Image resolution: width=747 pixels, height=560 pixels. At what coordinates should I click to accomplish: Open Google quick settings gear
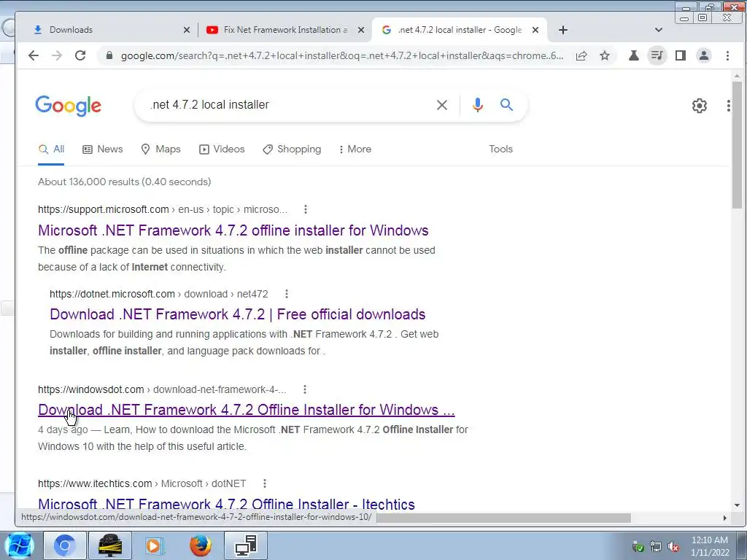pos(700,106)
